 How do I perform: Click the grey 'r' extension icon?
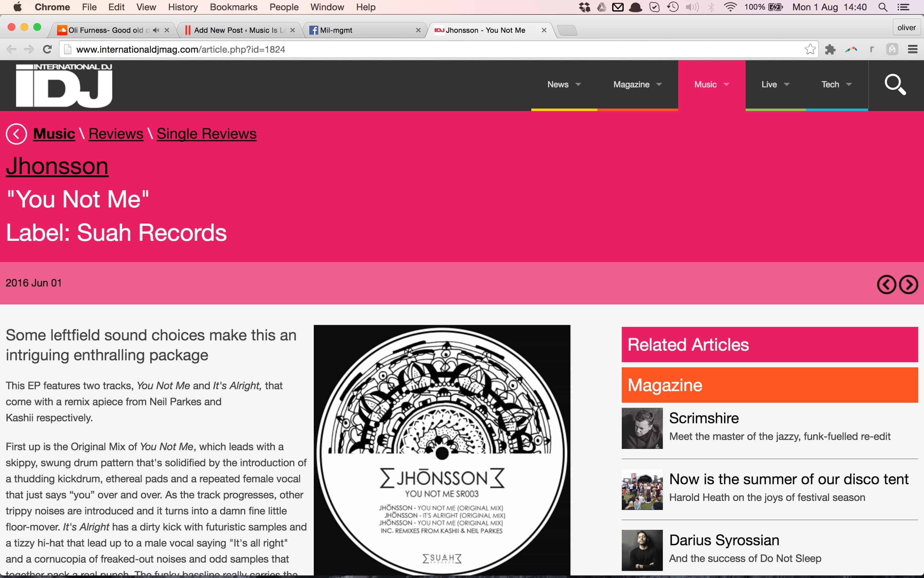pos(871,49)
